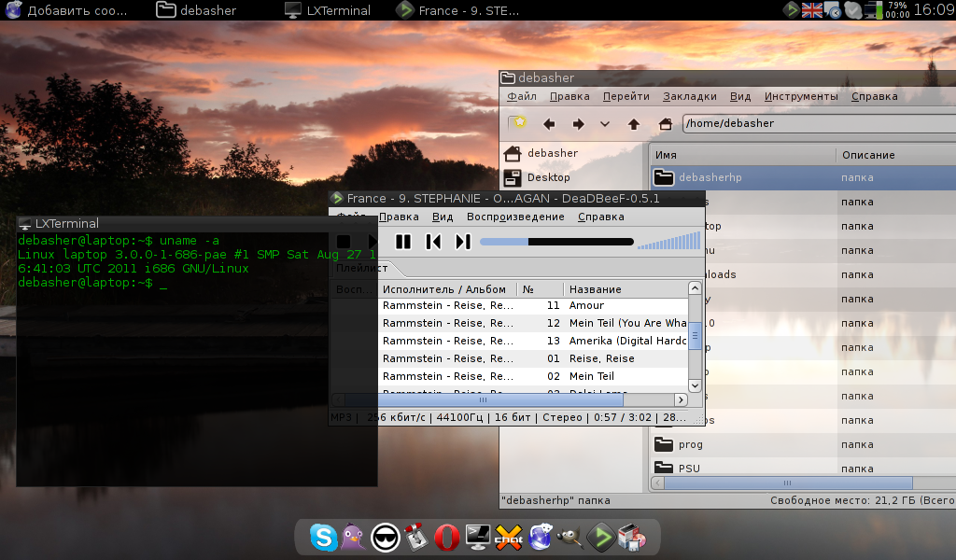This screenshot has height=560, width=956.
Task: Open the Воспроизведение menu in DeaDBeeF
Action: point(515,217)
